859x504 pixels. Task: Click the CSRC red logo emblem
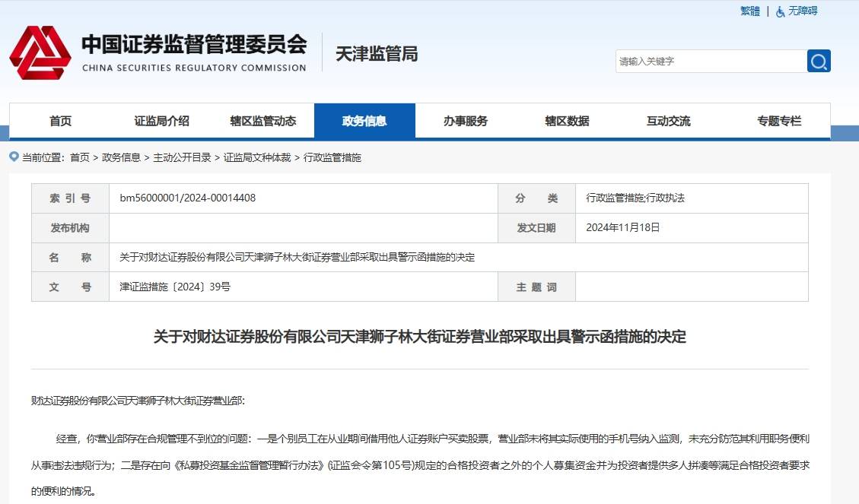[x=40, y=52]
